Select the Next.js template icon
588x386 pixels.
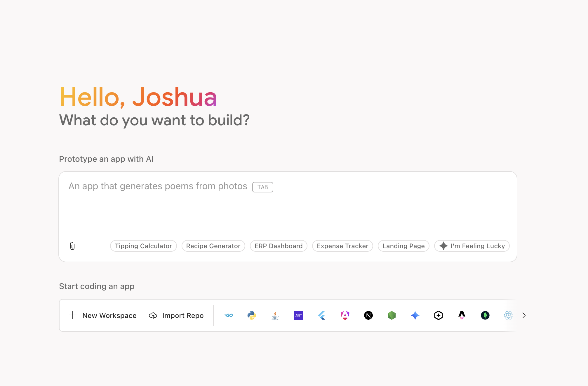coord(368,315)
